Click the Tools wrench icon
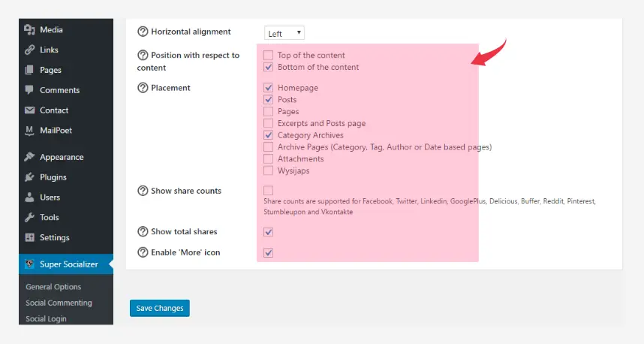This screenshot has height=344, width=644. pos(30,218)
